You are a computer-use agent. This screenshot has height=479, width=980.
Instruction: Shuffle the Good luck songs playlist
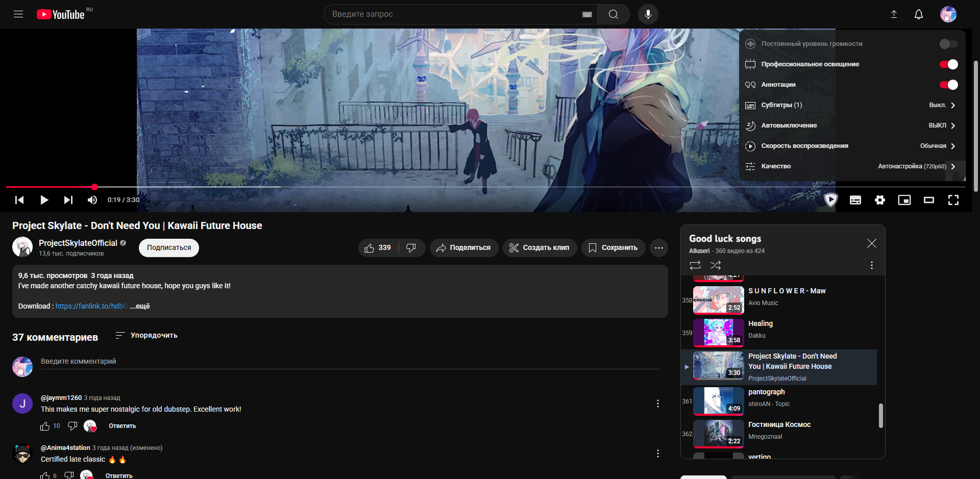pos(716,265)
